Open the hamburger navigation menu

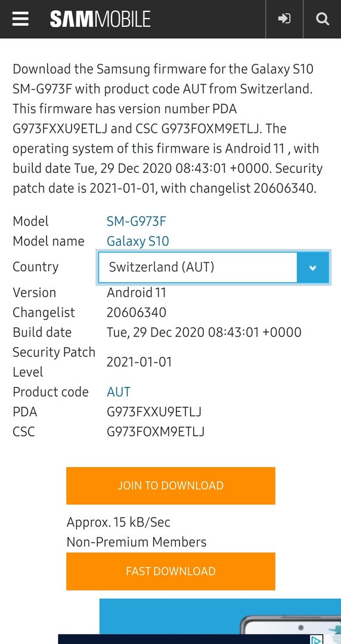pos(20,19)
